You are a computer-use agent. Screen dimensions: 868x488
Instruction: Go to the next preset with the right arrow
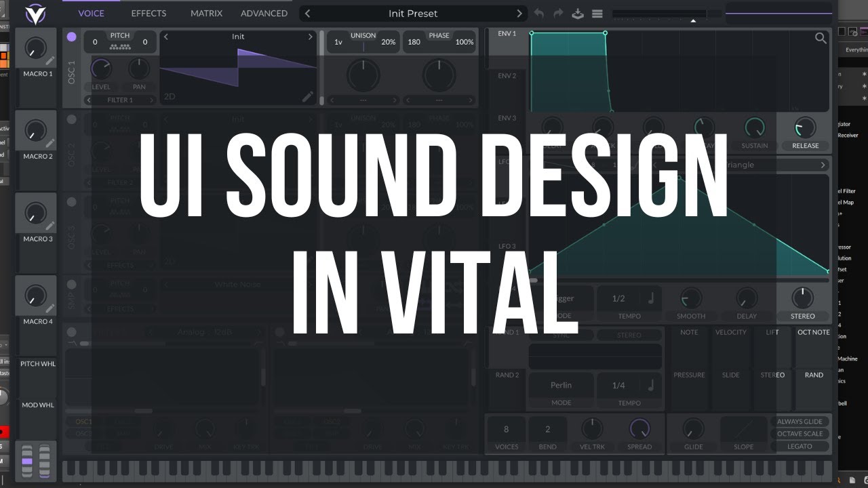[519, 14]
